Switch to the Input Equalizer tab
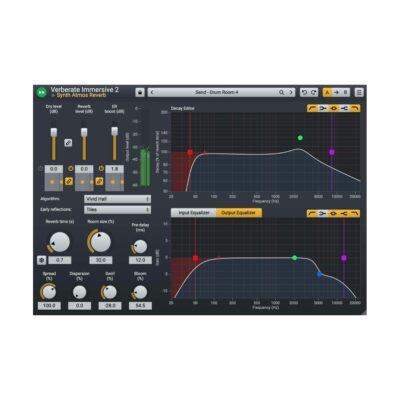 tap(193, 213)
